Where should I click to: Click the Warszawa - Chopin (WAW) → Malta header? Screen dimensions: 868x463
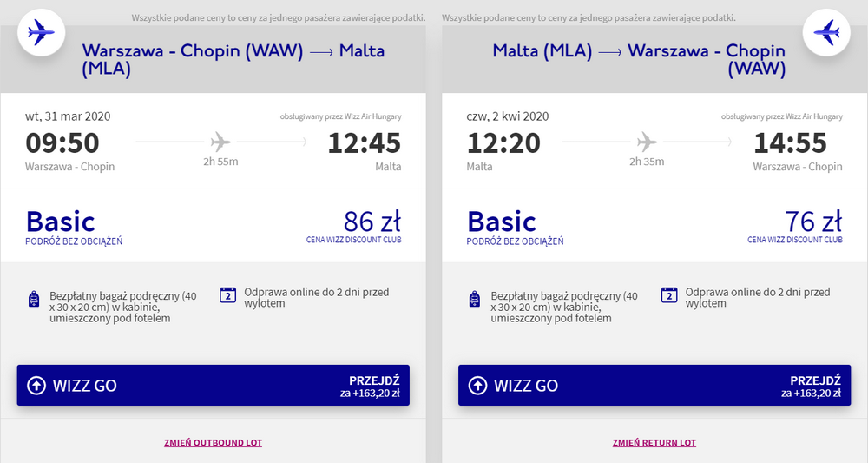click(233, 59)
